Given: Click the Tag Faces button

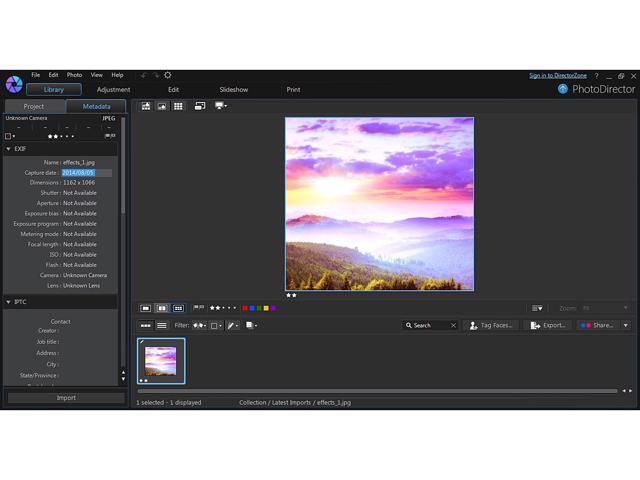Looking at the screenshot, I should point(492,325).
